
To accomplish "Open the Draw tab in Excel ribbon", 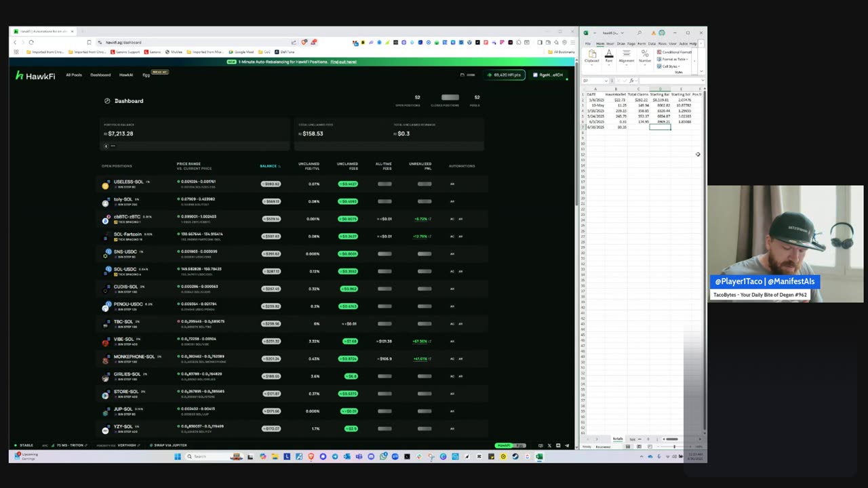I will pos(620,43).
